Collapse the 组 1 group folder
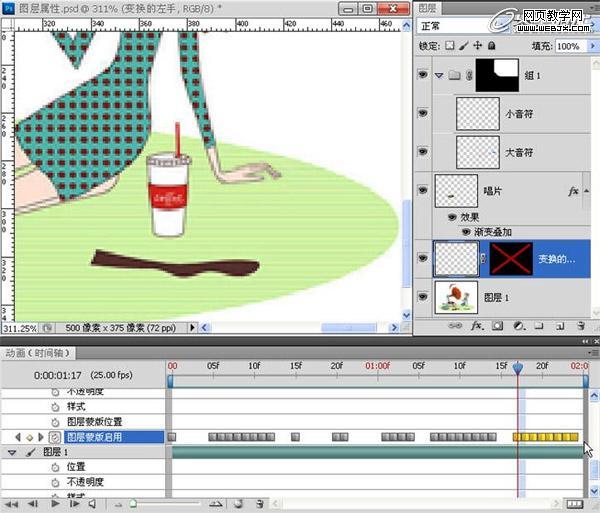The image size is (600, 513). [439, 74]
